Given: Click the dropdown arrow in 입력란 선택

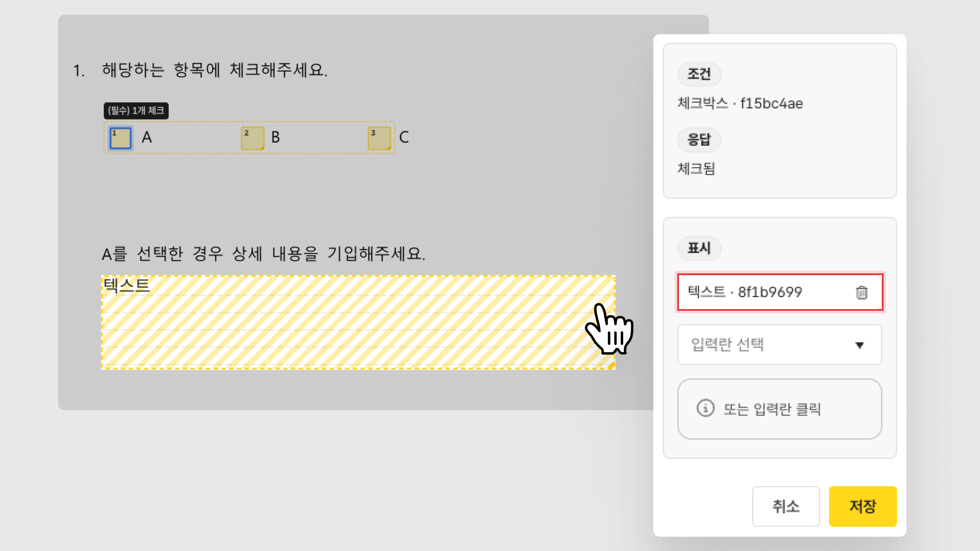Looking at the screenshot, I should pyautogui.click(x=859, y=345).
